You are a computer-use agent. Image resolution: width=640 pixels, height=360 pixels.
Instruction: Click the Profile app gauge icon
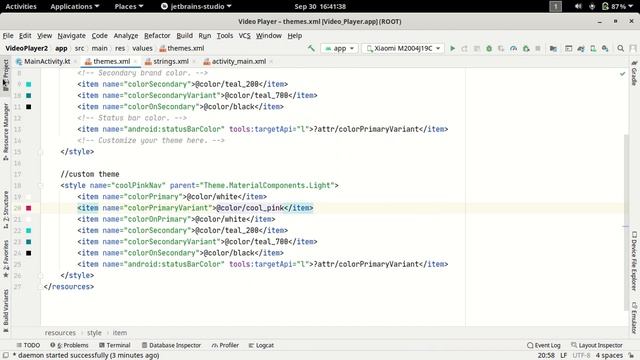point(513,48)
